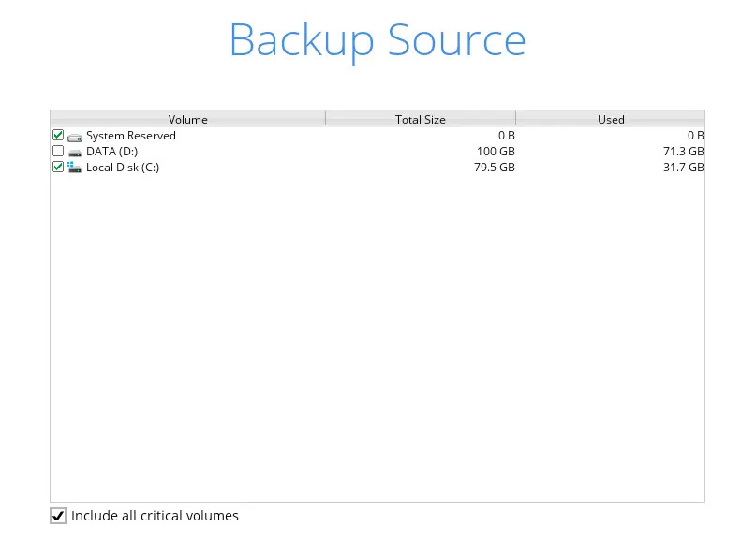Screen dimensions: 756x542
Task: Sort by the Total Size column header
Action: (420, 119)
